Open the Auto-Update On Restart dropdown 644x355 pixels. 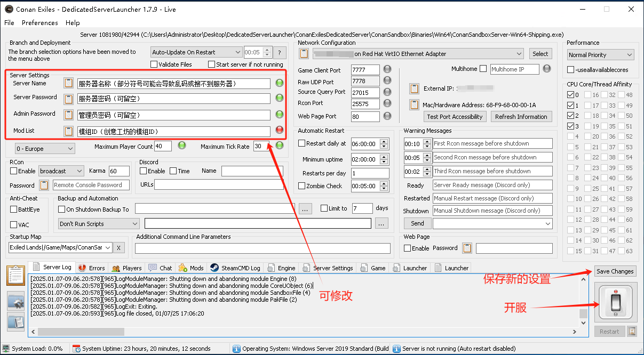pos(196,52)
